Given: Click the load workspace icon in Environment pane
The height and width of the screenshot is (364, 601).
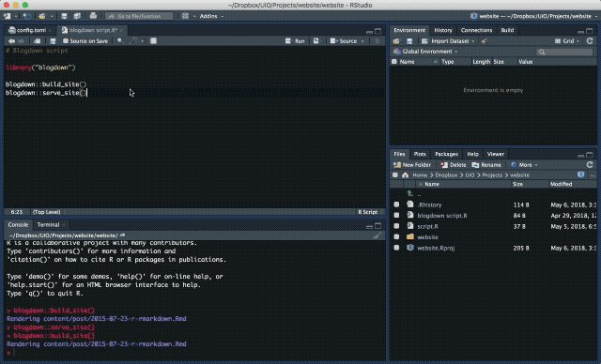Looking at the screenshot, I should (396, 41).
